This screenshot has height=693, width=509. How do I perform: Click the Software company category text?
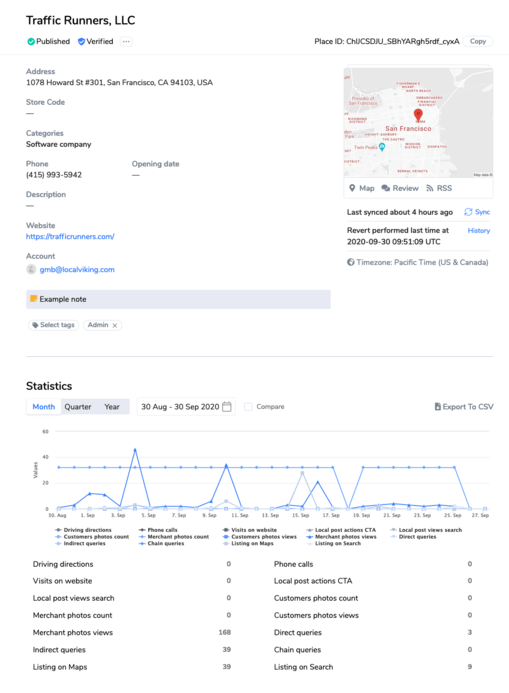pos(59,145)
